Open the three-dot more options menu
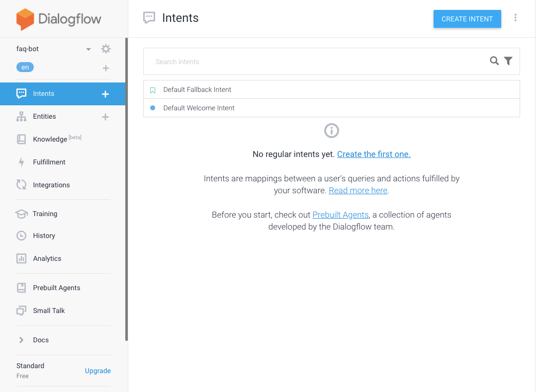536x392 pixels. coord(515,18)
